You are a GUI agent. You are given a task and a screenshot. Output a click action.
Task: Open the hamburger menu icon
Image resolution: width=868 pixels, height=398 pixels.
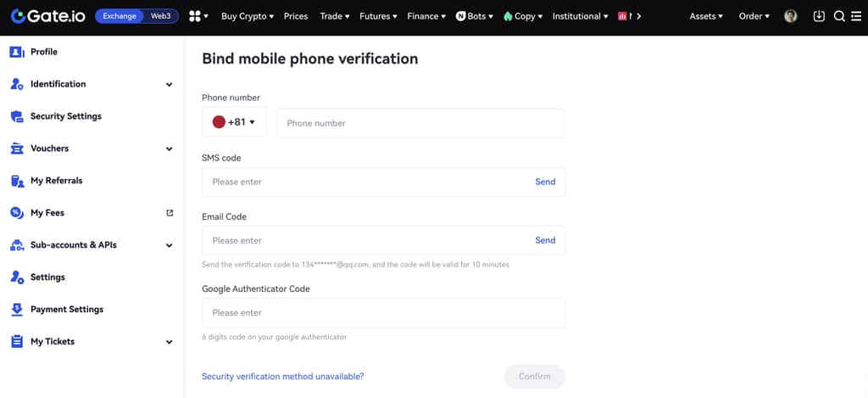pos(856,16)
